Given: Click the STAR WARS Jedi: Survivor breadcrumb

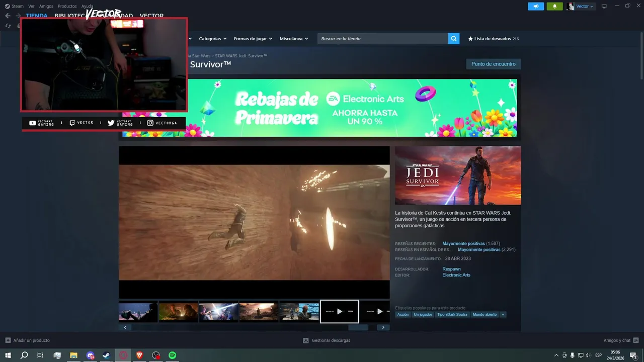Looking at the screenshot, I should [x=241, y=56].
